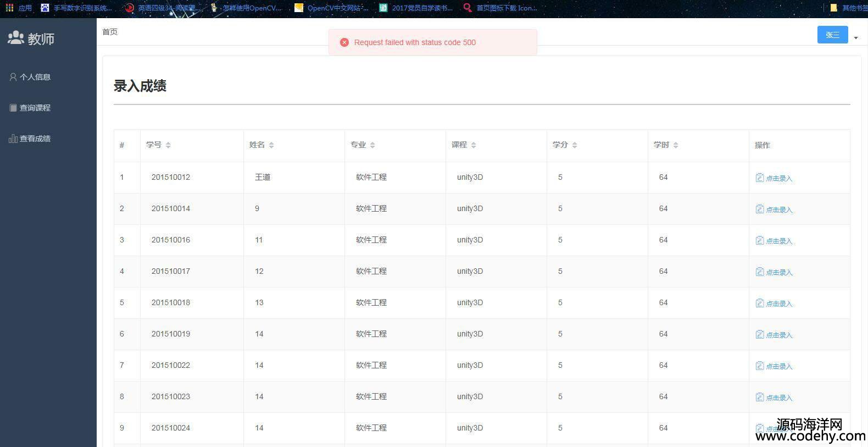Viewport: 868px width, 447px height.
Task: Expand the user dropdown arrow next to 张三
Action: click(856, 38)
